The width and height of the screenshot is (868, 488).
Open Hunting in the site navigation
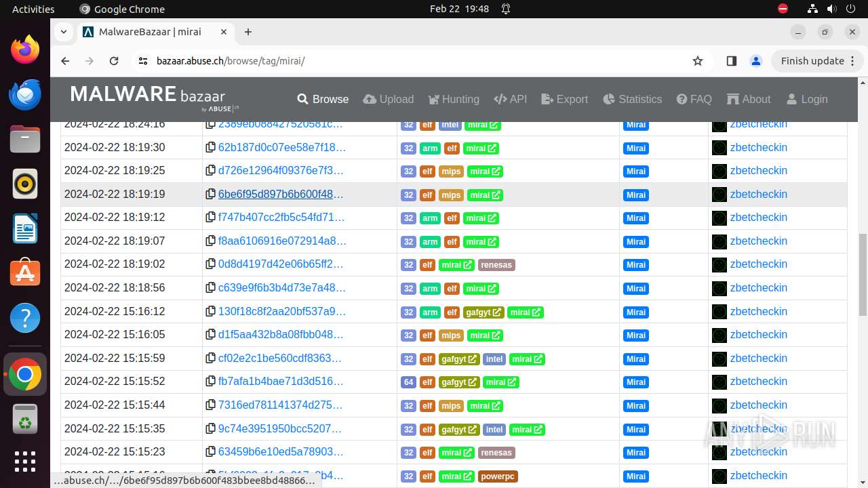tap(454, 99)
